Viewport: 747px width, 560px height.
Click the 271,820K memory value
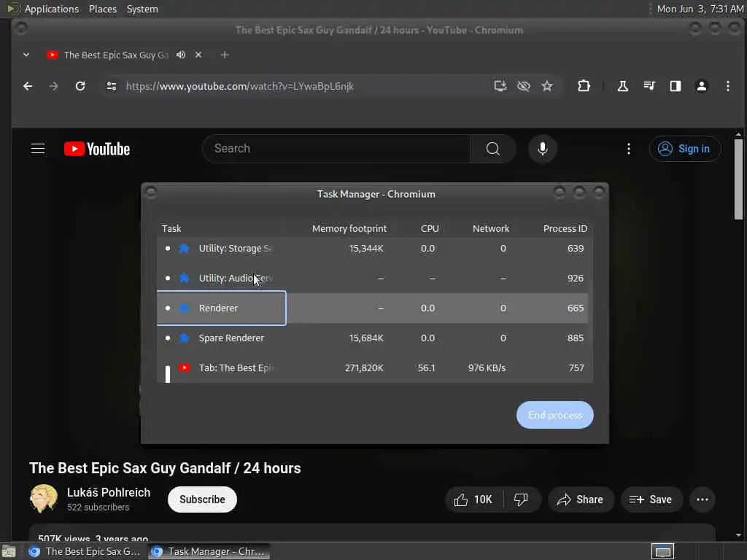[x=364, y=367]
